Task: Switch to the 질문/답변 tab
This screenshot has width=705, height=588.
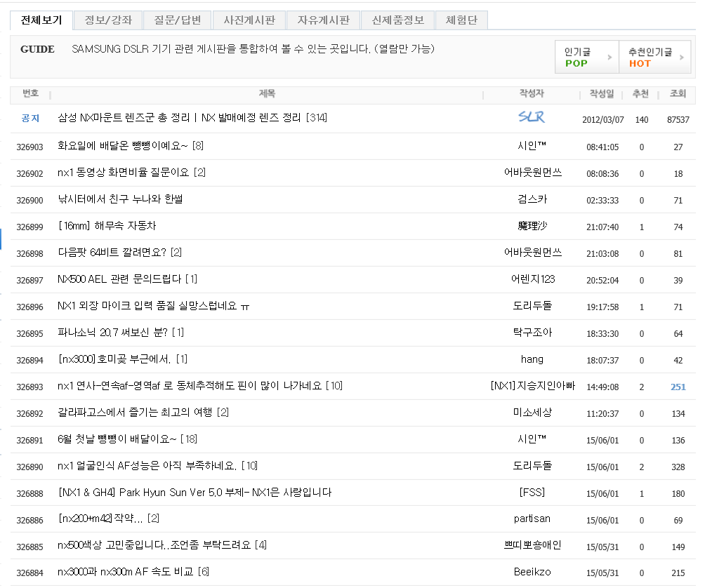Action: coord(178,20)
